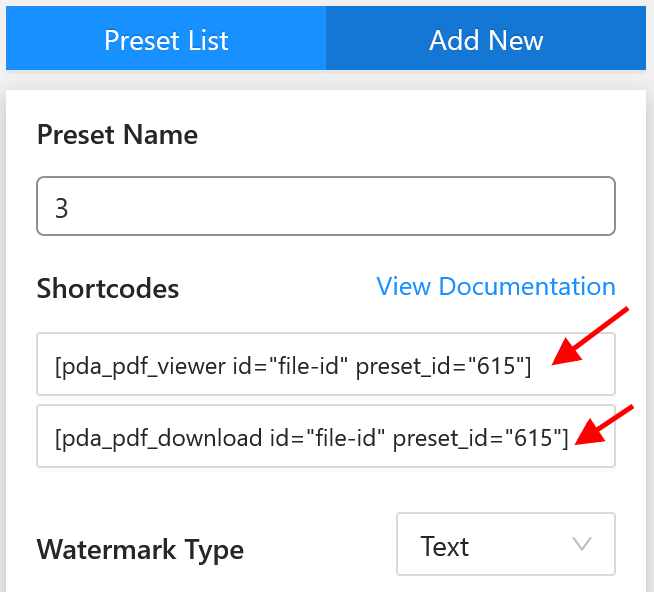Click preset_id="615" in download shortcode
The width and height of the screenshot is (654, 592).
click(480, 438)
